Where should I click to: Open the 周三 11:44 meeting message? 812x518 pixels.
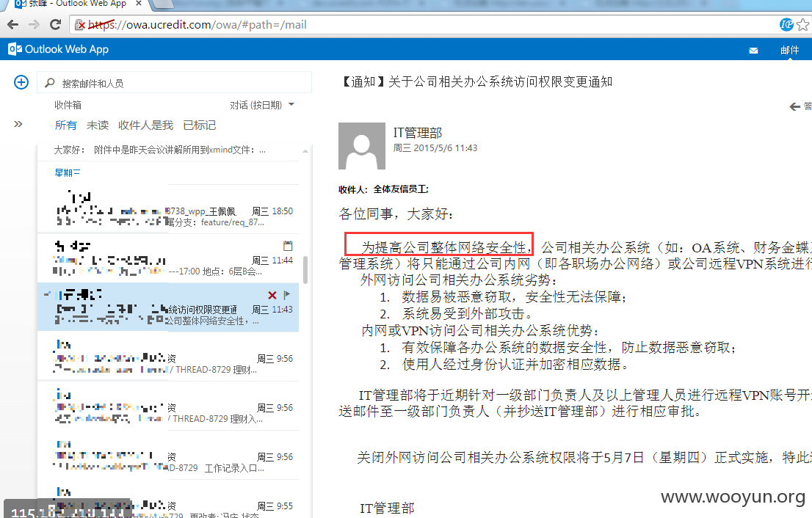pos(168,258)
